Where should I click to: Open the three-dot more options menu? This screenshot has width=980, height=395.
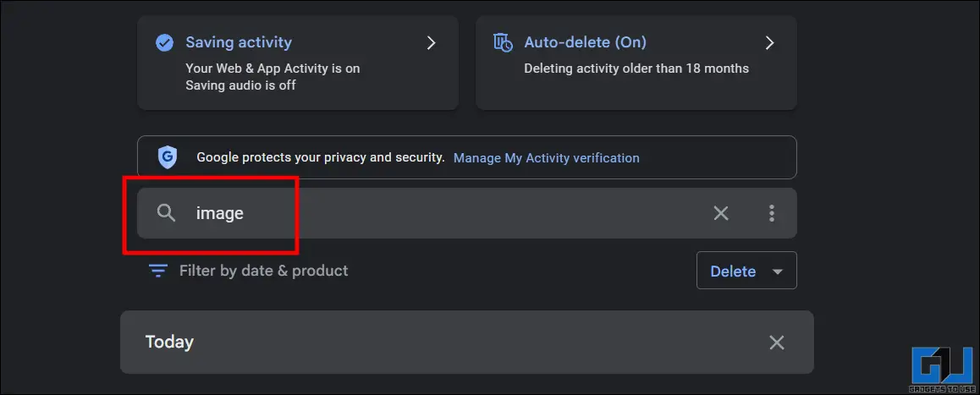(772, 213)
